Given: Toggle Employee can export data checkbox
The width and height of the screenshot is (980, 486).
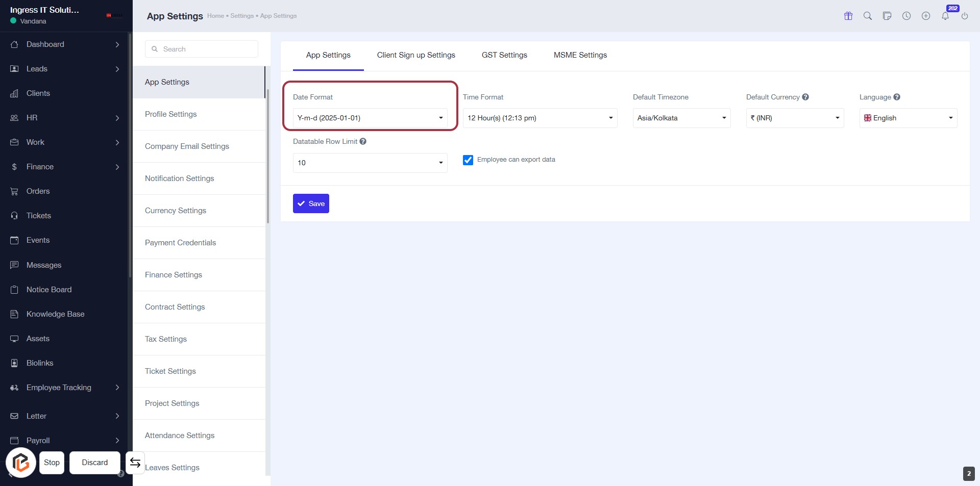Looking at the screenshot, I should (468, 160).
